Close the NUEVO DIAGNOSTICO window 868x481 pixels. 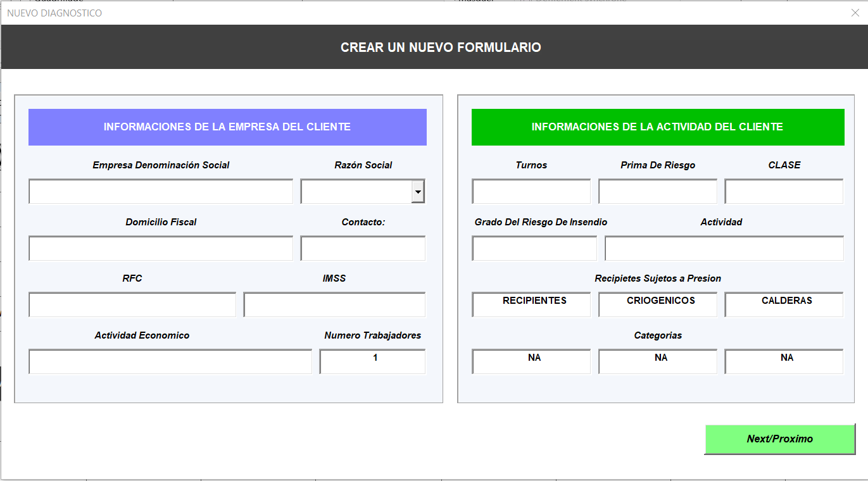tap(855, 13)
